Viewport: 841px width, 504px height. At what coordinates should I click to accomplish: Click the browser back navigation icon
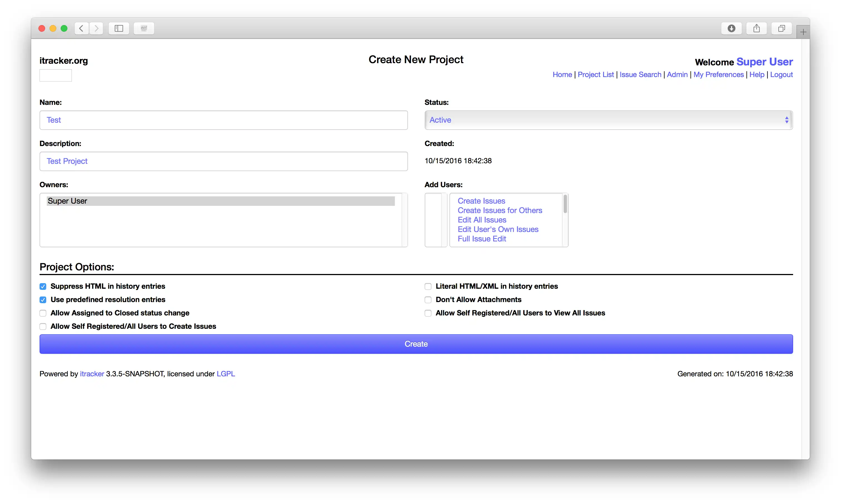coord(81,28)
